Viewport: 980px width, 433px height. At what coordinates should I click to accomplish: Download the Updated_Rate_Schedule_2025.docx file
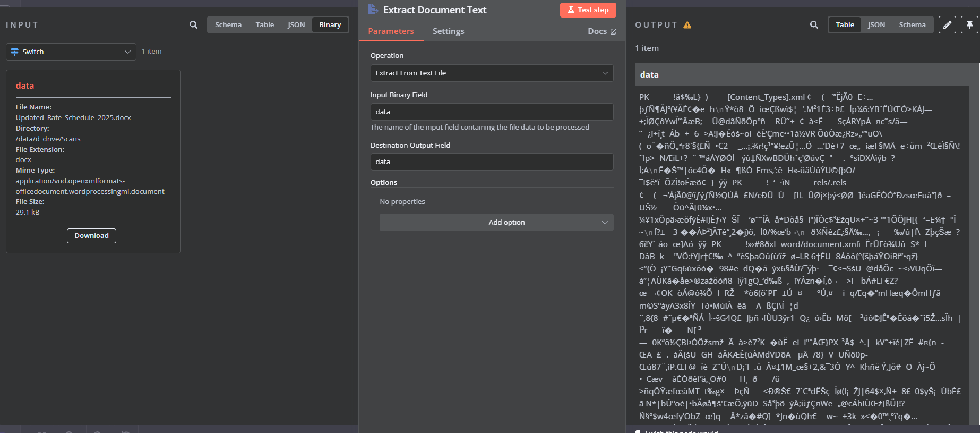tap(91, 236)
